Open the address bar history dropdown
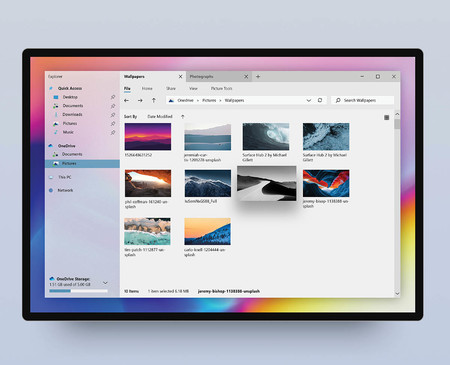 309,100
